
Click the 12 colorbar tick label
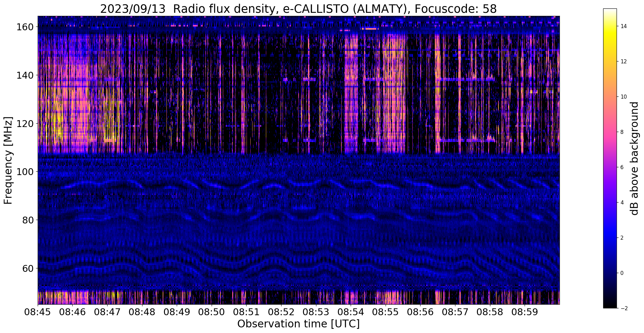click(624, 61)
